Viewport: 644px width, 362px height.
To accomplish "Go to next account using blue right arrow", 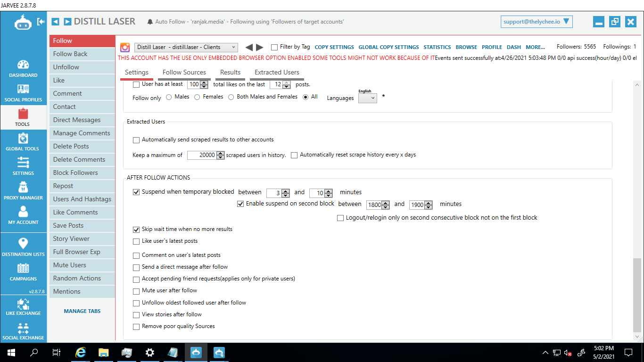I will (x=67, y=22).
